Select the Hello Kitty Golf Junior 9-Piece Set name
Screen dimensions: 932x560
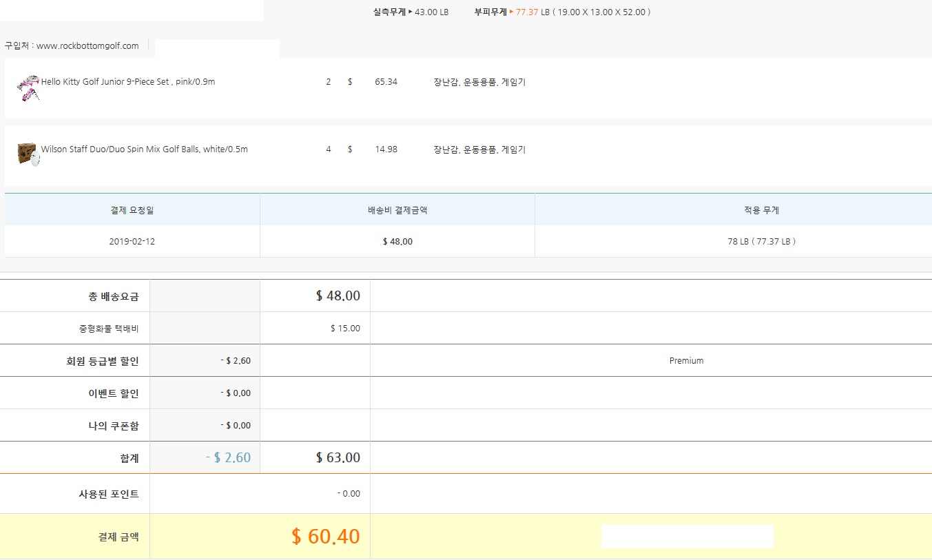pos(128,82)
